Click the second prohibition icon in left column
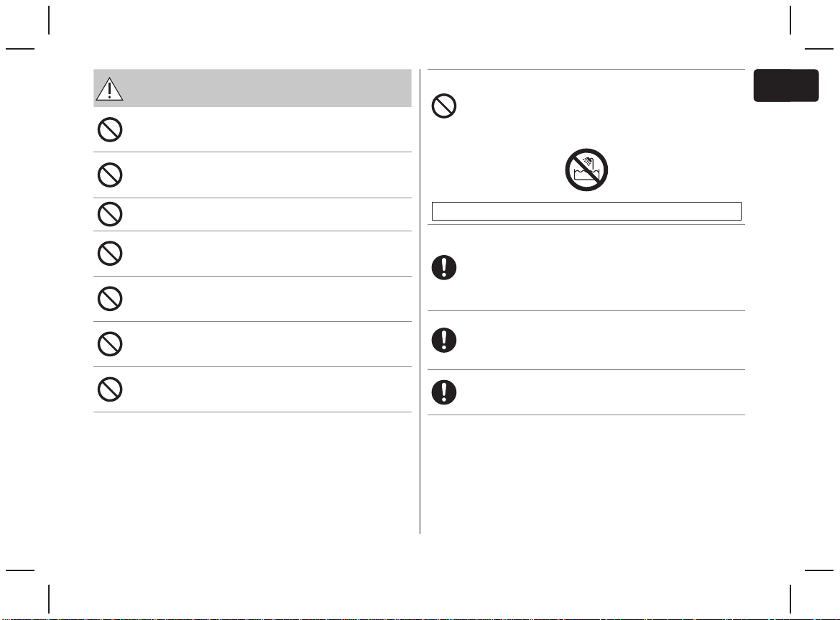 tap(110, 175)
